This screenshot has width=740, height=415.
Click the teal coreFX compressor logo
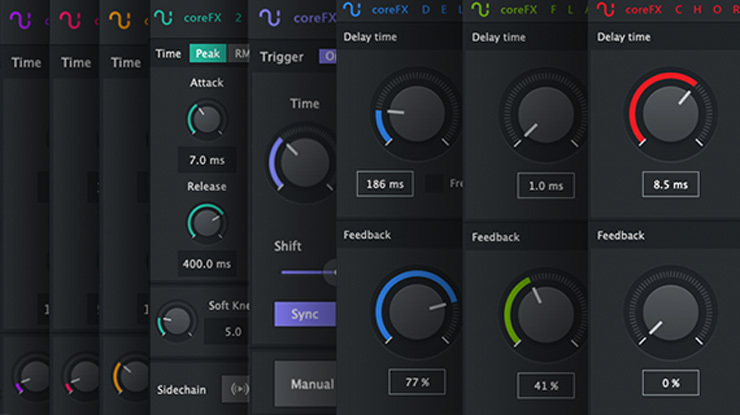[163, 18]
